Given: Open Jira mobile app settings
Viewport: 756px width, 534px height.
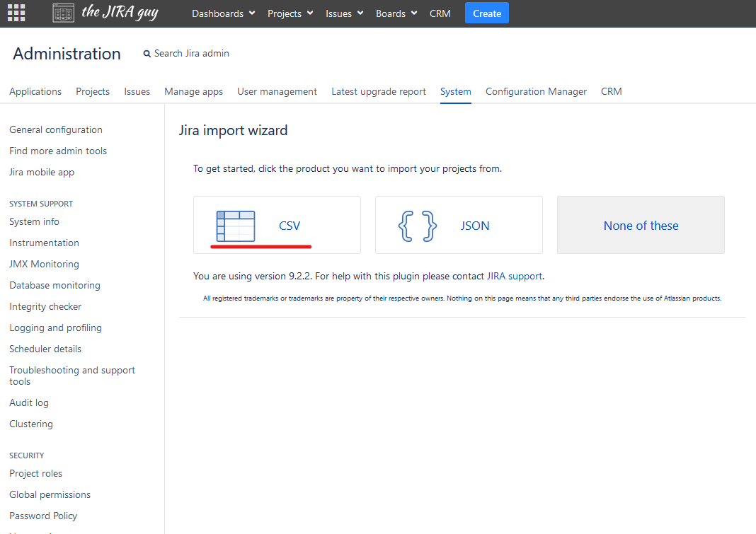Looking at the screenshot, I should click(42, 172).
